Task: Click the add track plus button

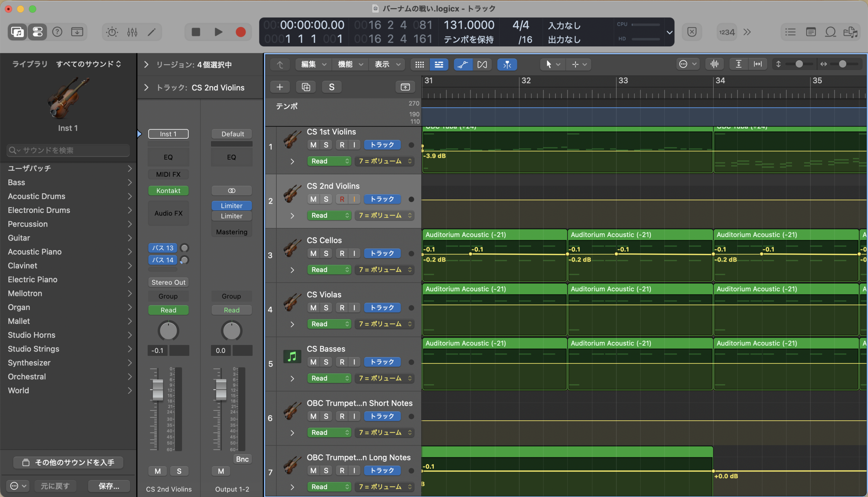Action: [x=280, y=87]
